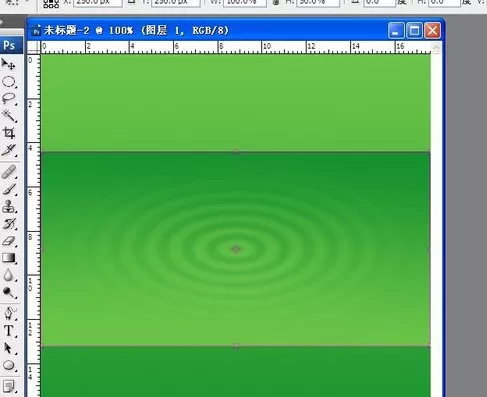Screen dimensions: 487x397
Task: Close the 未标题-2 document window
Action: point(432,31)
